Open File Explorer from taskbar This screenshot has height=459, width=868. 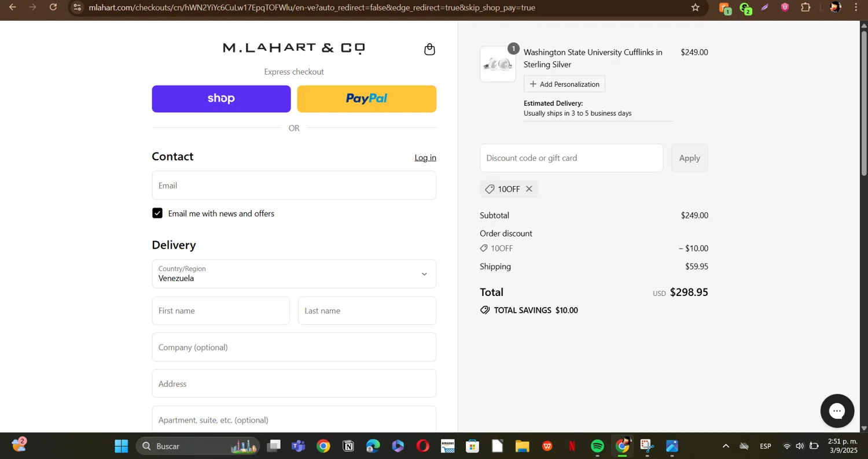[523, 446]
